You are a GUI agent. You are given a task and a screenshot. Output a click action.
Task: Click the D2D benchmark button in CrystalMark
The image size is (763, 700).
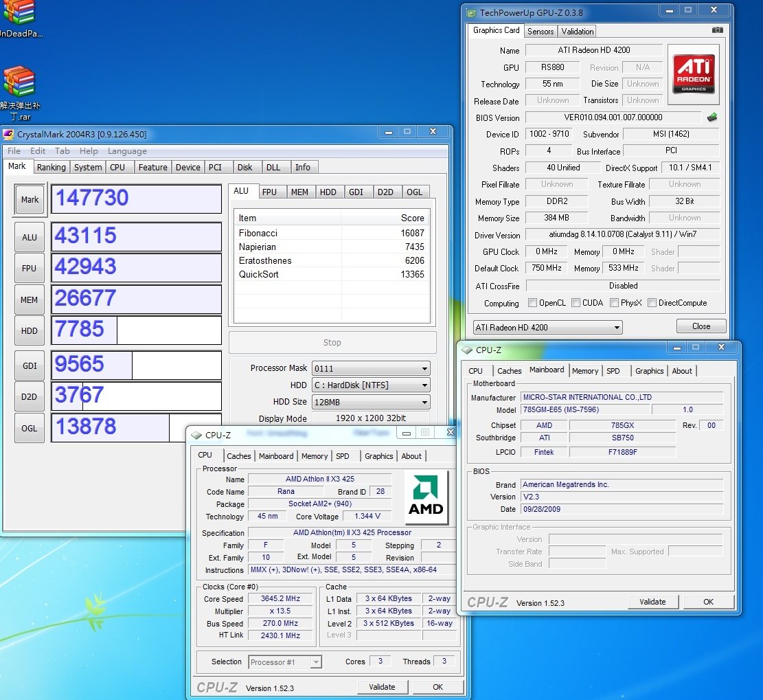[x=30, y=397]
